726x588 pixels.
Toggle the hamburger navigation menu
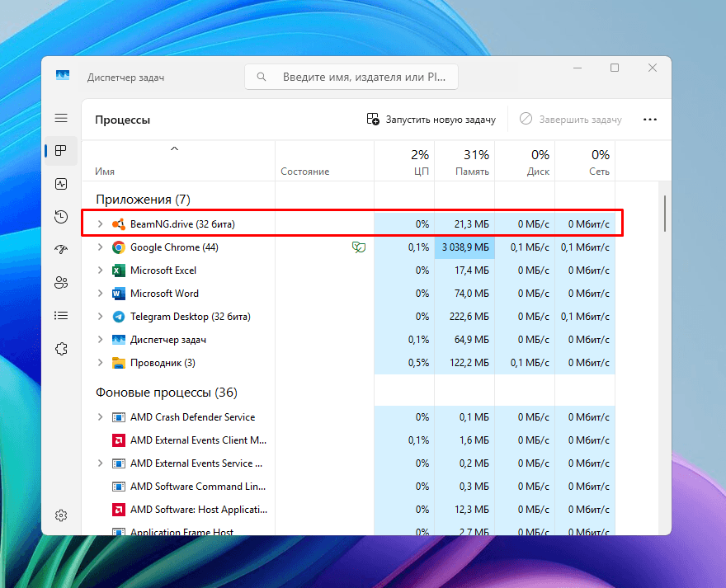point(61,118)
